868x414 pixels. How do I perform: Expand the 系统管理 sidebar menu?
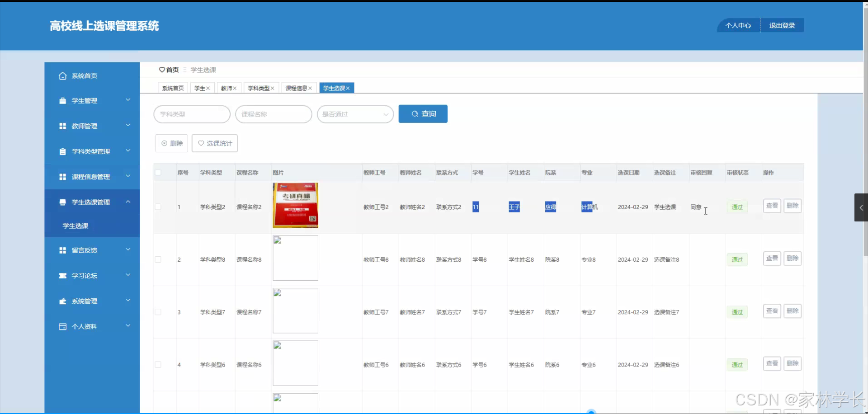point(128,300)
